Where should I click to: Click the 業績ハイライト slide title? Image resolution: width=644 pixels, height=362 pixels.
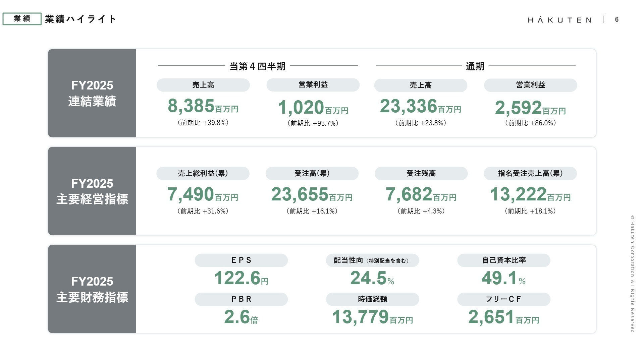click(80, 19)
